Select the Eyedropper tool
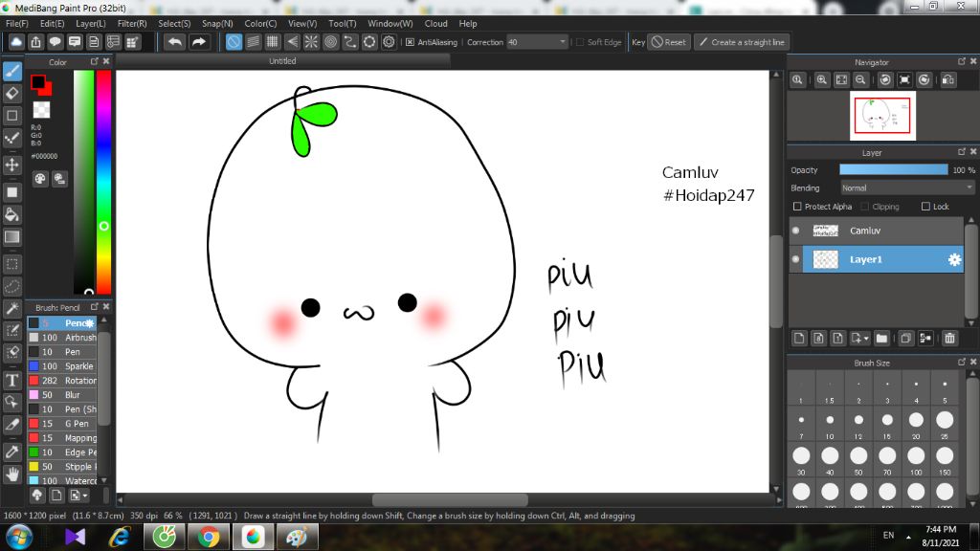This screenshot has width=980, height=551. tap(11, 452)
